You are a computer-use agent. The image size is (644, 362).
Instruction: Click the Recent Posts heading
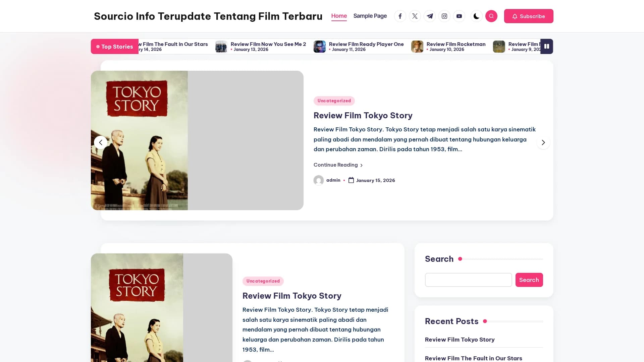[x=451, y=321]
